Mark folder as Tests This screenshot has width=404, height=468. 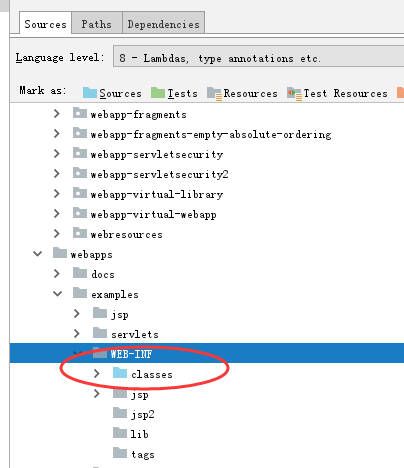coord(174,93)
